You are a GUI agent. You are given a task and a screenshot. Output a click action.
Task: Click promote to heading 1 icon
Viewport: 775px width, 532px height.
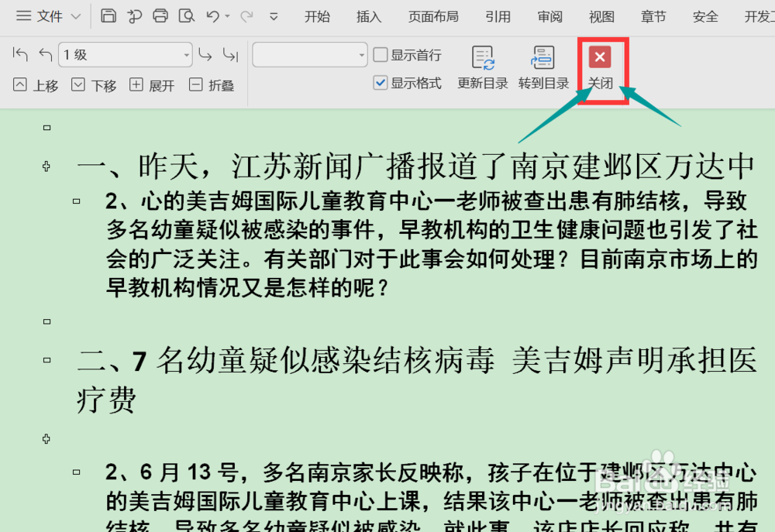[20, 54]
